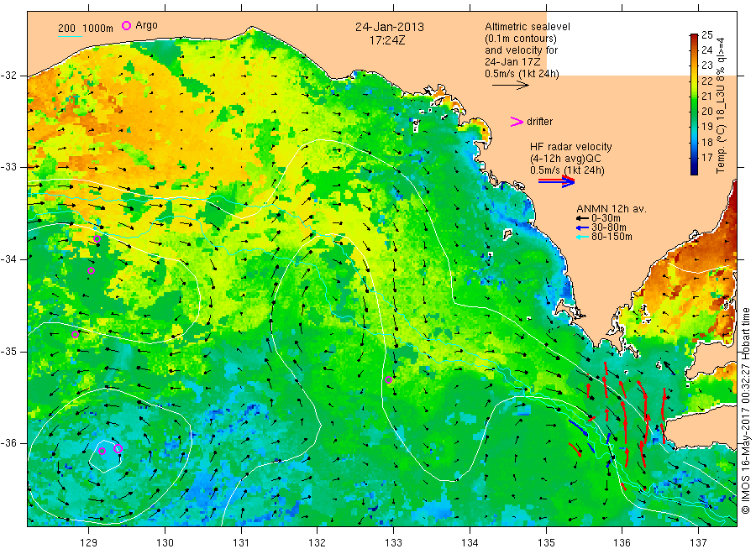Viewport: 756px width, 554px height.
Task: Click the longitude label 133
Action: click(x=393, y=543)
